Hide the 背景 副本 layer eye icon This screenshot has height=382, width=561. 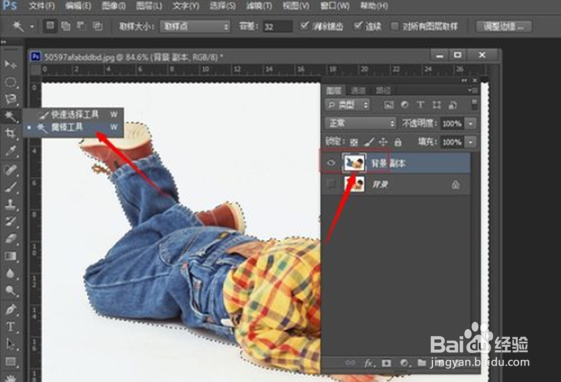click(331, 163)
